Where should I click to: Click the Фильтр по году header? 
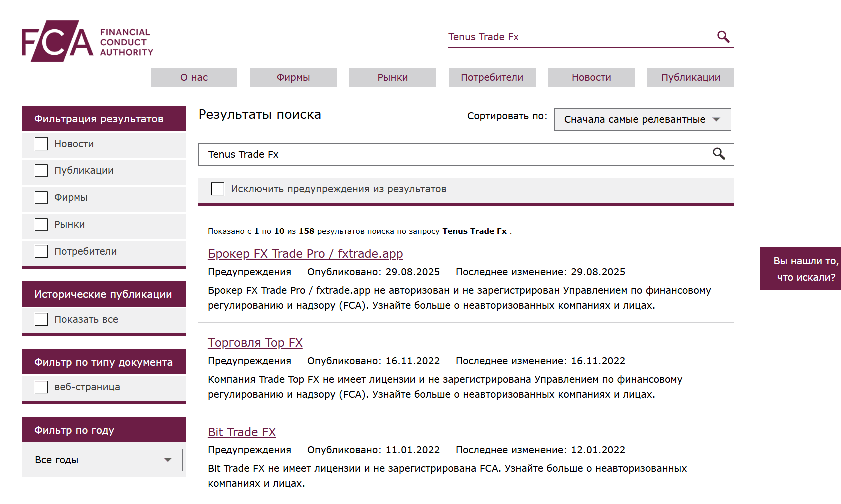pyautogui.click(x=104, y=430)
